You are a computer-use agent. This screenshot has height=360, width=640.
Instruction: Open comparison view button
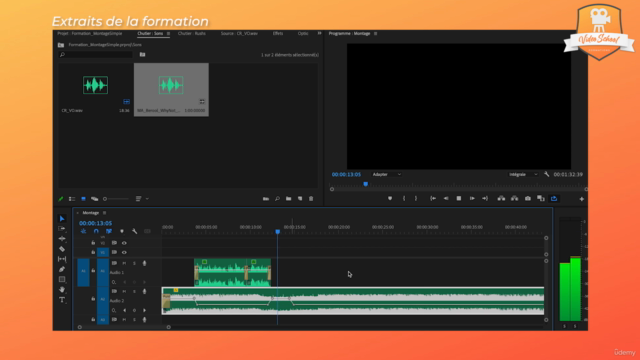[541, 198]
